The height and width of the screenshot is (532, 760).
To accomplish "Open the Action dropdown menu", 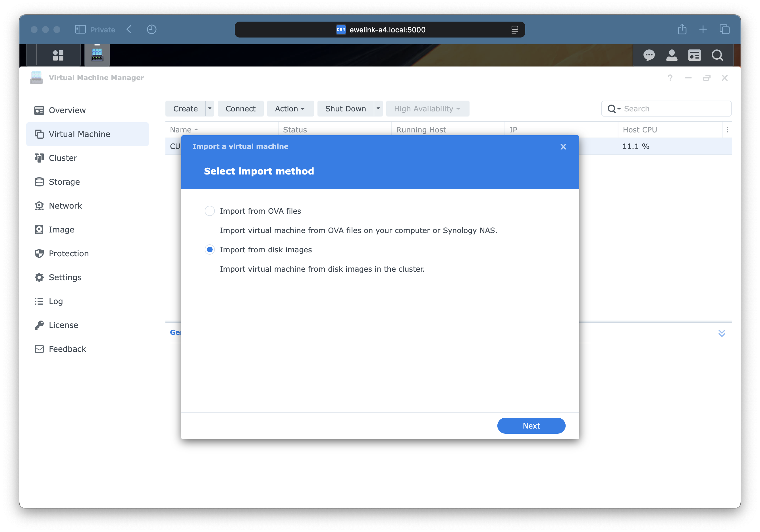I will click(x=290, y=109).
